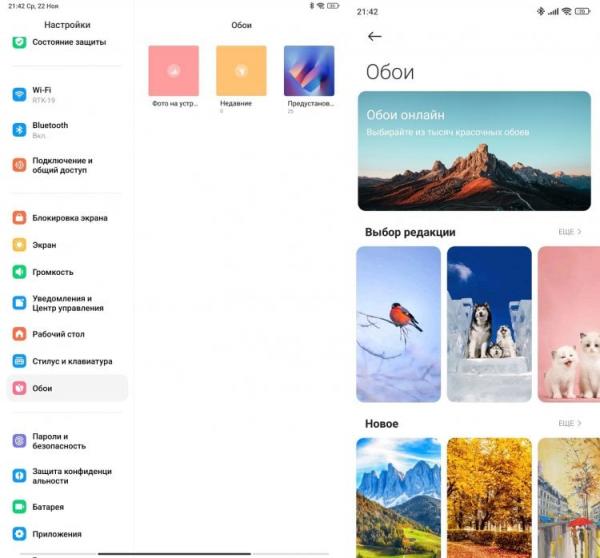This screenshot has height=558, width=600.
Task: Tap Пароли и безопасность icon
Action: pyautogui.click(x=19, y=441)
